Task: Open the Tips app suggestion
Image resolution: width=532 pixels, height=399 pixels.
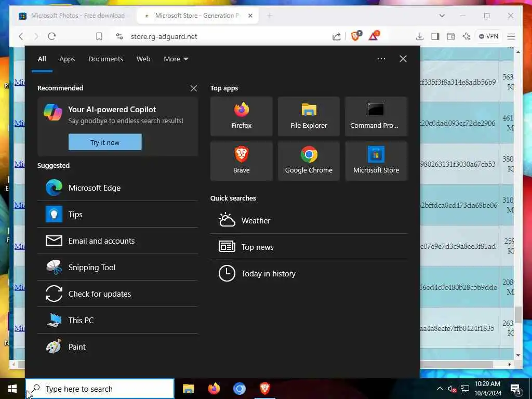Action: [118, 215]
